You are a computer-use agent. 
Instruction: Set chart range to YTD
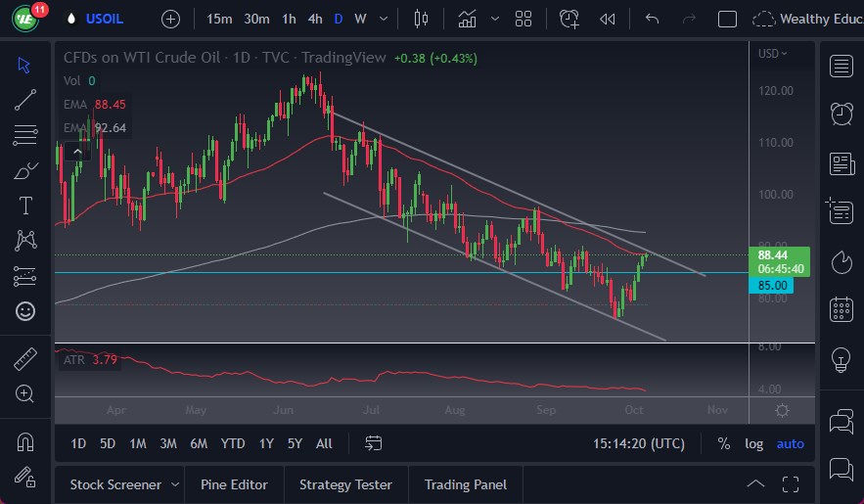[x=233, y=443]
